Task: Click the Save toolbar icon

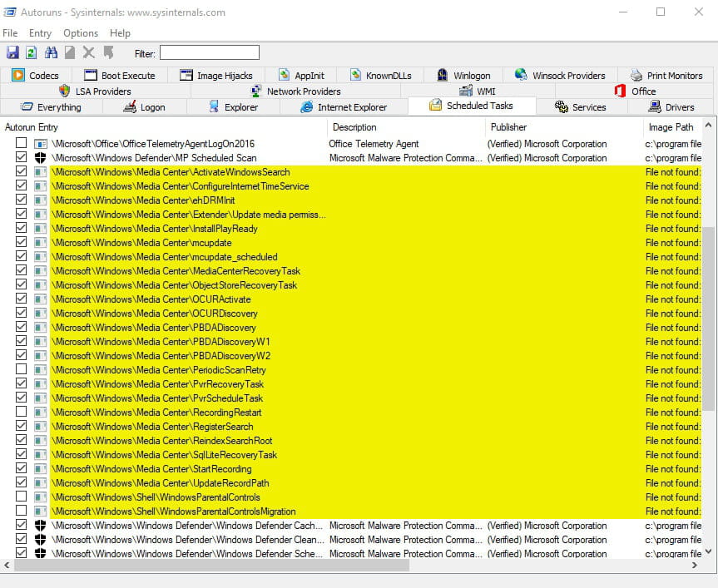Action: 12,52
